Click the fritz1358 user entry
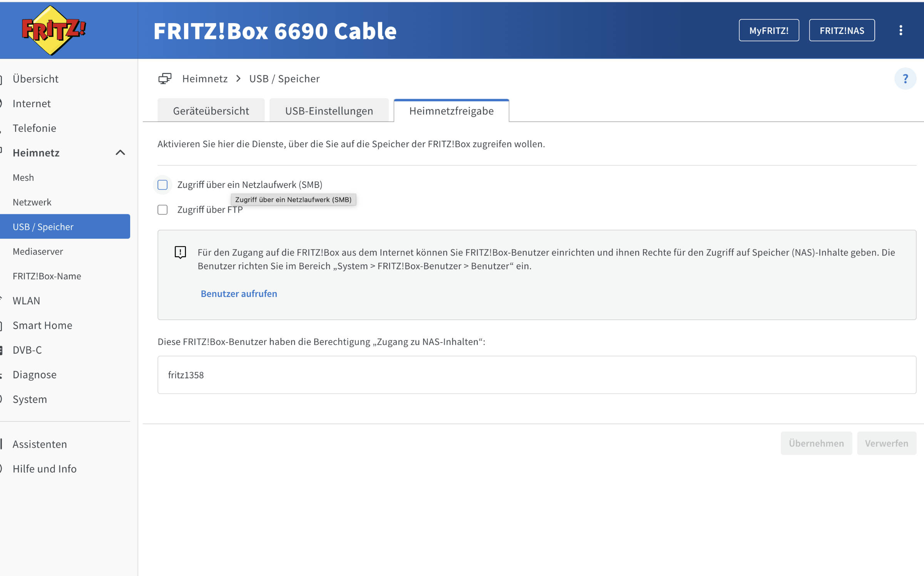 pyautogui.click(x=186, y=374)
